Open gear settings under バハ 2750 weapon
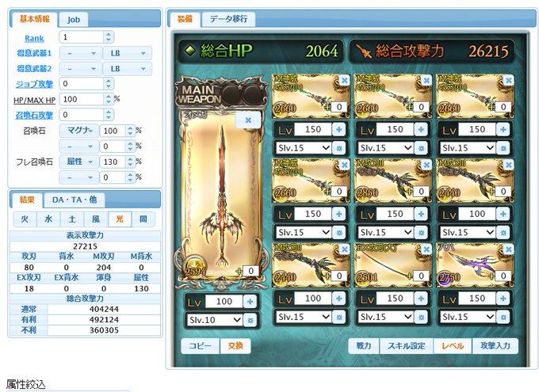Screen dimensions: 539x392 point(503,317)
